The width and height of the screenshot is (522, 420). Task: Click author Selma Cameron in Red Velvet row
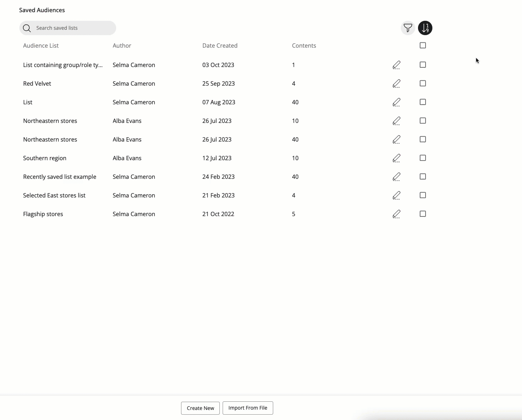pyautogui.click(x=134, y=83)
